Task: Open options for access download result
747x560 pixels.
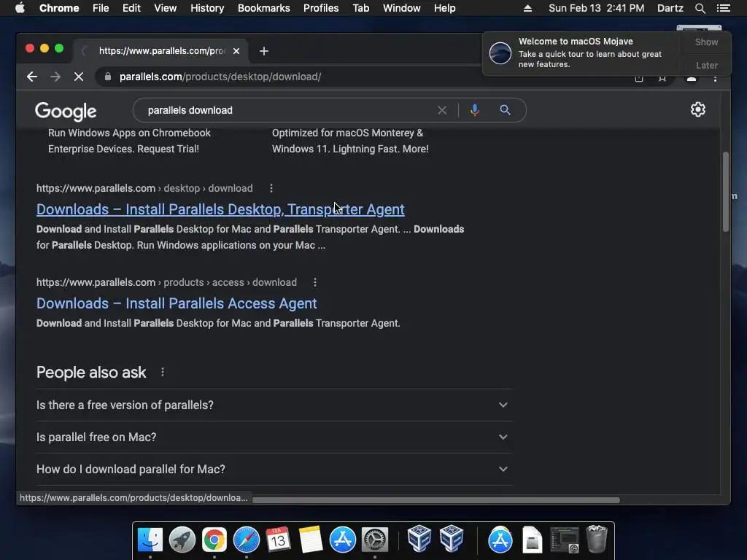Action: tap(315, 282)
